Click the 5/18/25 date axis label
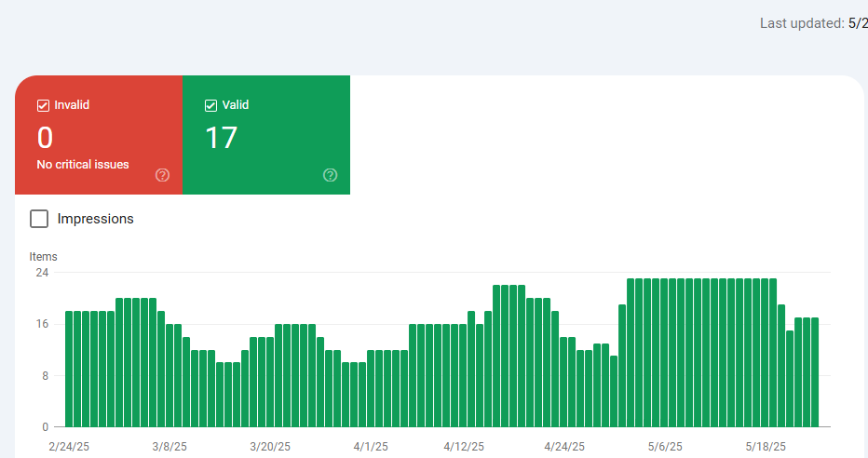This screenshot has width=868, height=458. point(766,446)
